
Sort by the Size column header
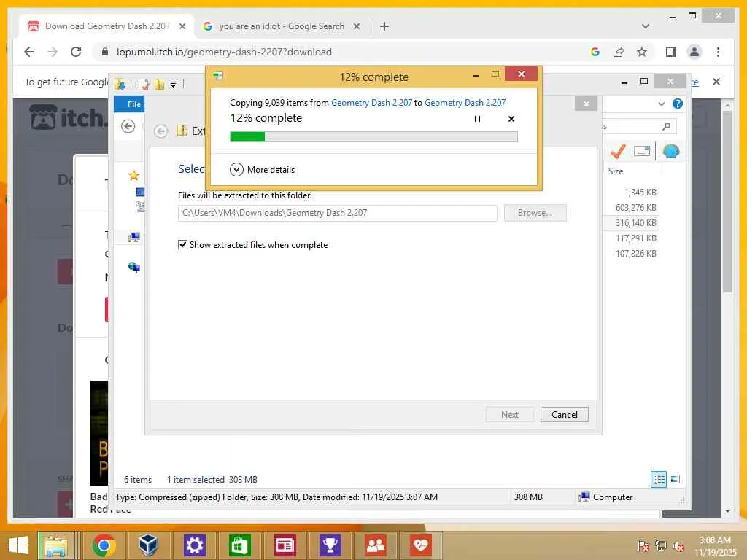click(616, 171)
